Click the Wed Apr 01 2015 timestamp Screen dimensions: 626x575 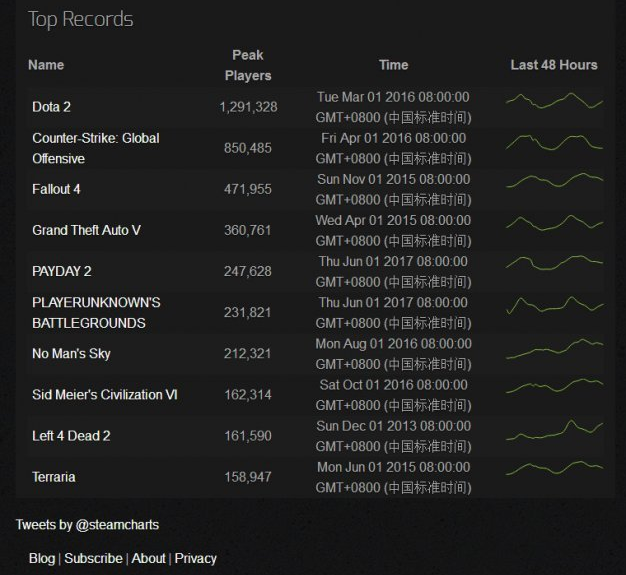pos(394,231)
